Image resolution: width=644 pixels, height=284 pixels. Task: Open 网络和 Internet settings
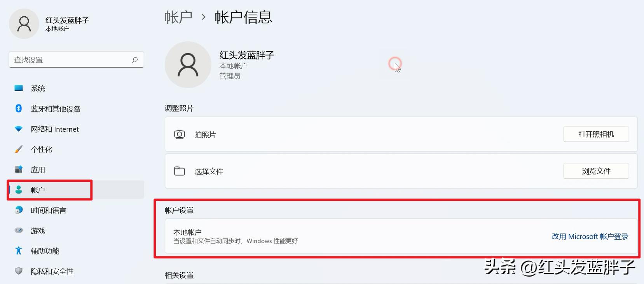click(18, 129)
